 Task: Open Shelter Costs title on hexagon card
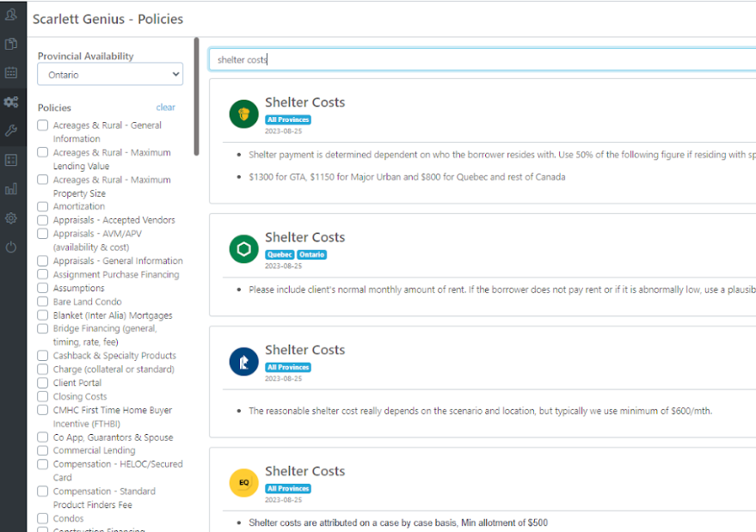(x=305, y=237)
